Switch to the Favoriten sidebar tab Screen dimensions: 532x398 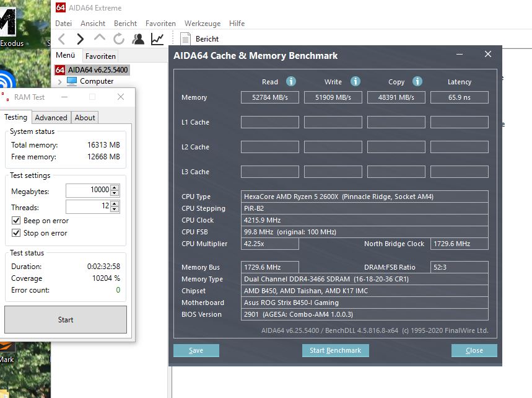click(100, 56)
